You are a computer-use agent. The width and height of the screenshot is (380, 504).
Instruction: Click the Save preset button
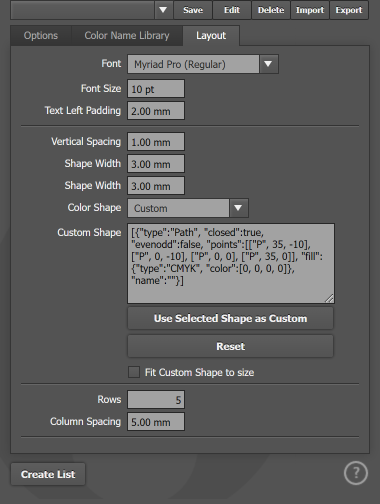click(x=193, y=10)
